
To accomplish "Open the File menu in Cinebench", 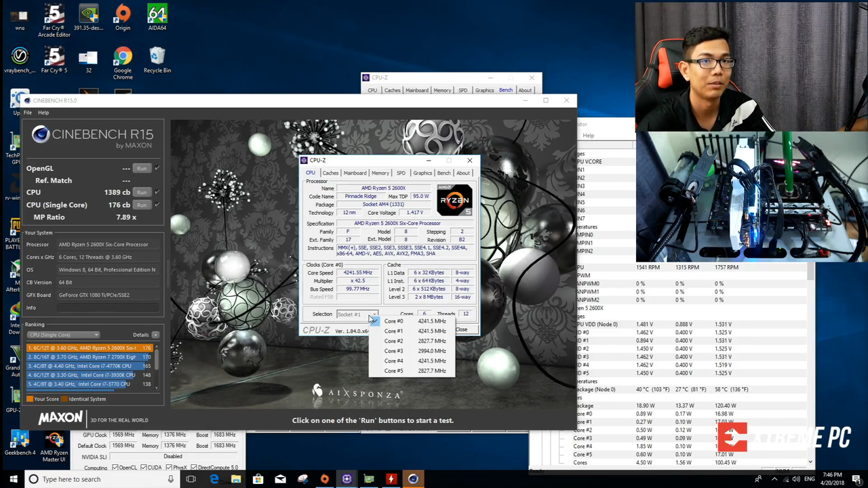I will point(28,113).
